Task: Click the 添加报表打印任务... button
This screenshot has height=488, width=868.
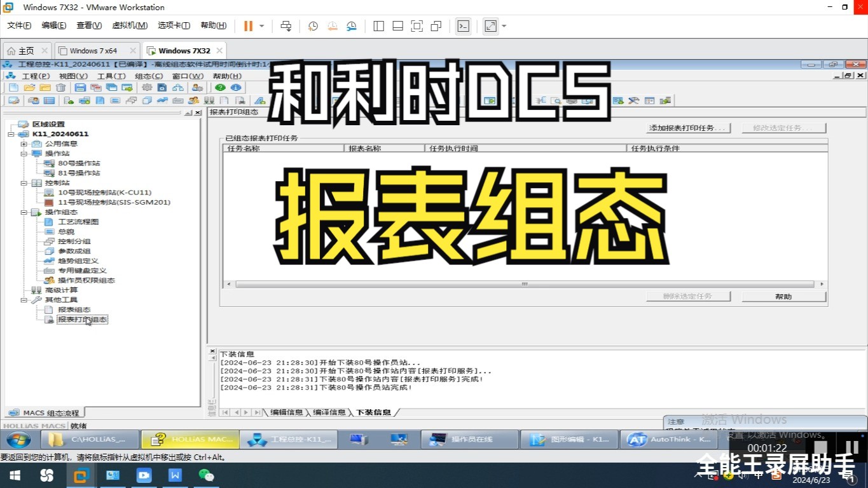Action: pyautogui.click(x=689, y=128)
